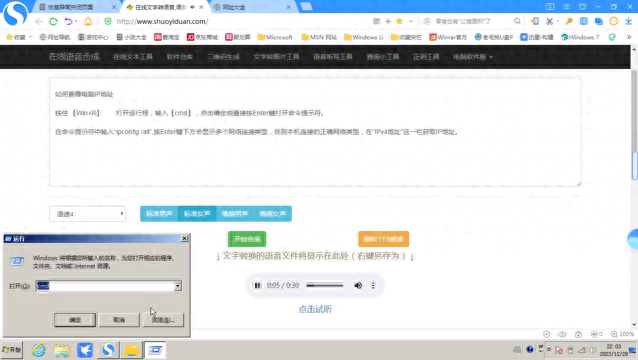Screen dimensions: 638x360
Task: Open the downloads arrow icon
Action: pyautogui.click(x=629, y=21)
